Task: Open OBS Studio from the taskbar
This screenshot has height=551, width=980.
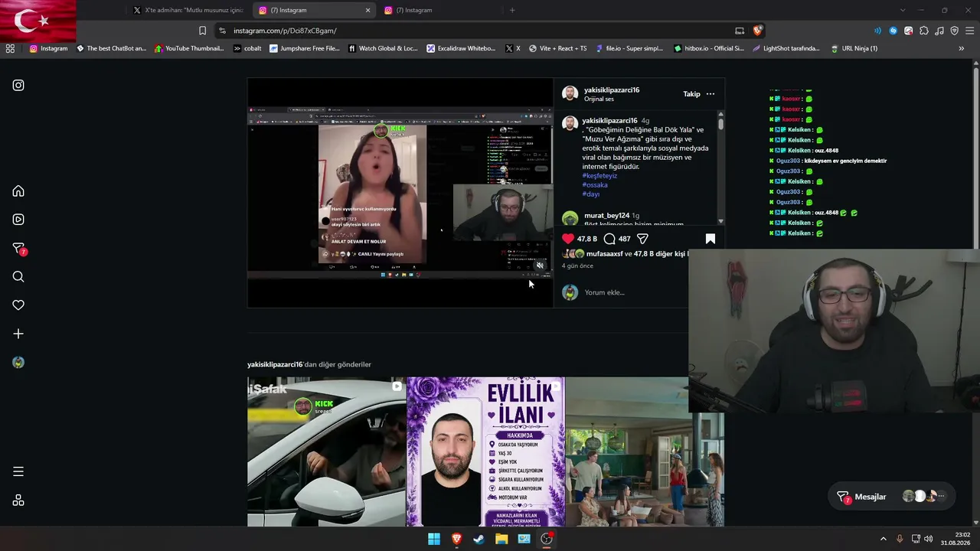Action: click(x=547, y=539)
